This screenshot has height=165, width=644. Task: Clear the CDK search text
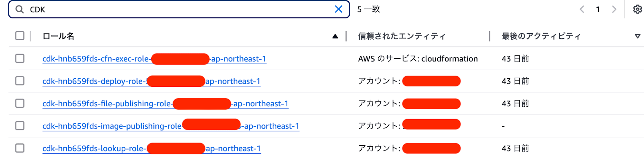click(338, 9)
